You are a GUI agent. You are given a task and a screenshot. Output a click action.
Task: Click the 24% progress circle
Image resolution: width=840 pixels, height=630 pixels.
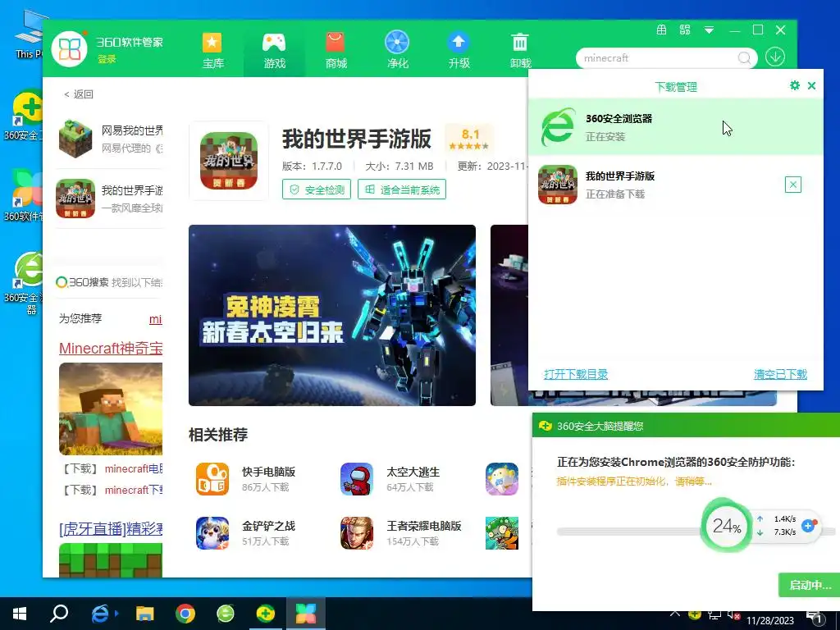727,526
